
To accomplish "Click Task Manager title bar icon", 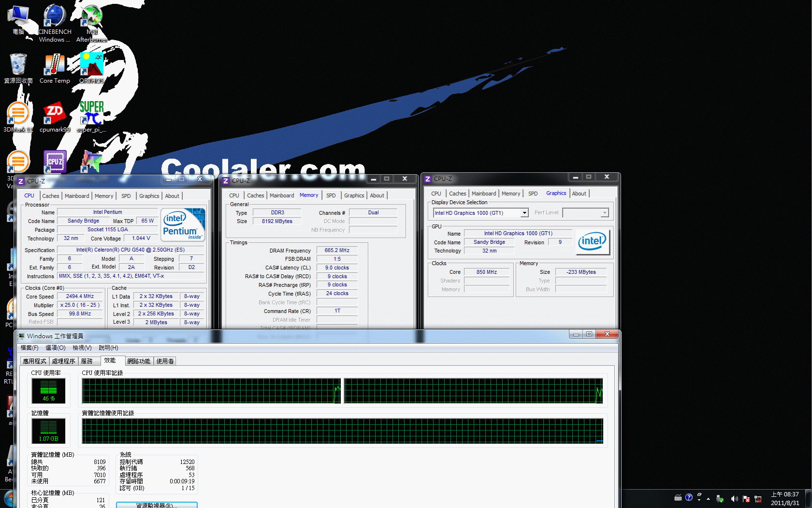I will [x=21, y=335].
